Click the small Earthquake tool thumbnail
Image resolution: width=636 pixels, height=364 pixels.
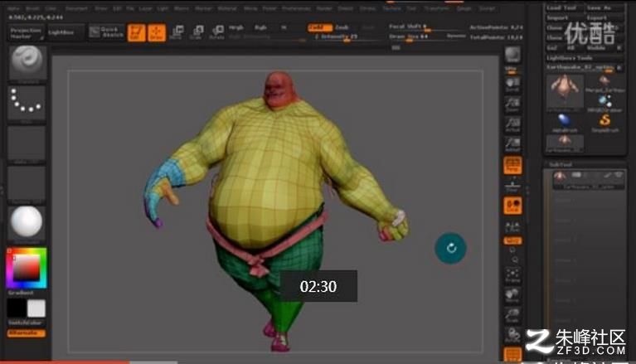[x=565, y=143]
